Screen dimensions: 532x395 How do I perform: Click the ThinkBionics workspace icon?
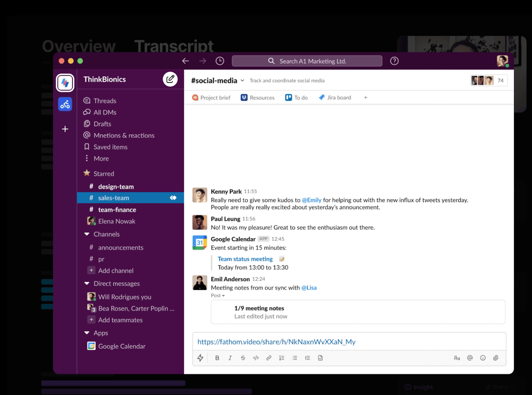coord(65,83)
